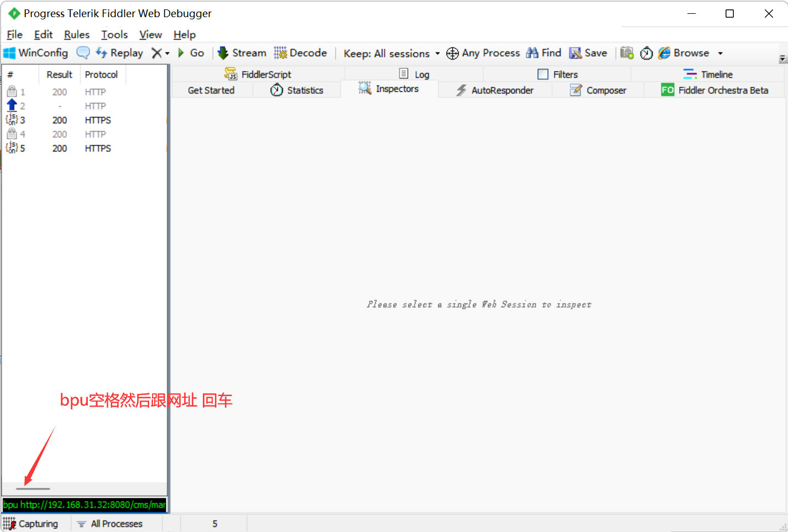Sort sessions by the # column header
This screenshot has width=788, height=532.
pyautogui.click(x=21, y=75)
